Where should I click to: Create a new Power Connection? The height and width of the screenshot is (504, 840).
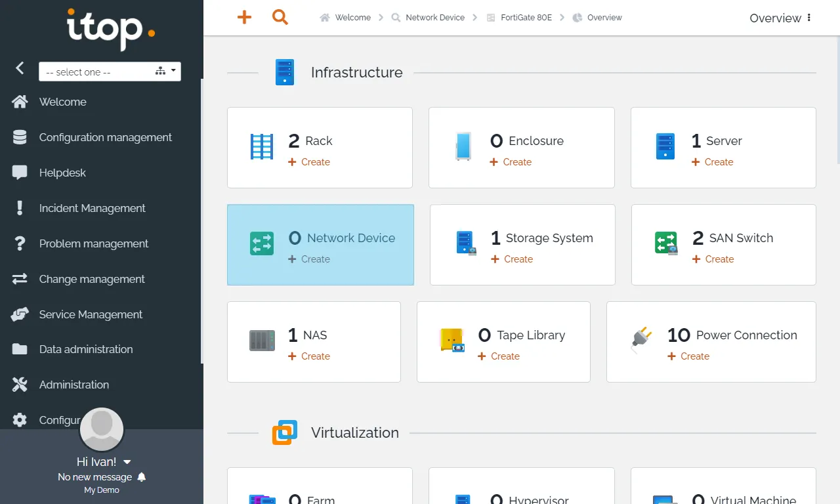[688, 356]
